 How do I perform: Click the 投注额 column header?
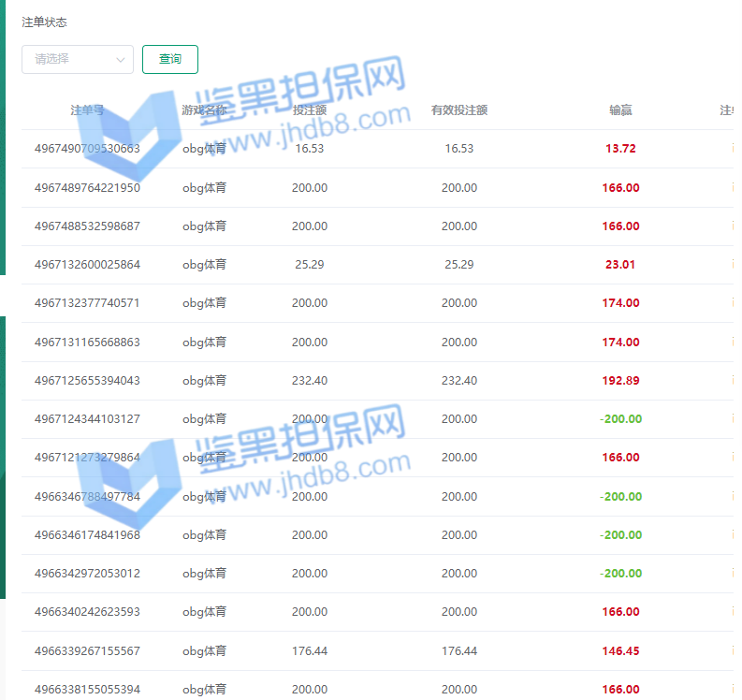[310, 110]
